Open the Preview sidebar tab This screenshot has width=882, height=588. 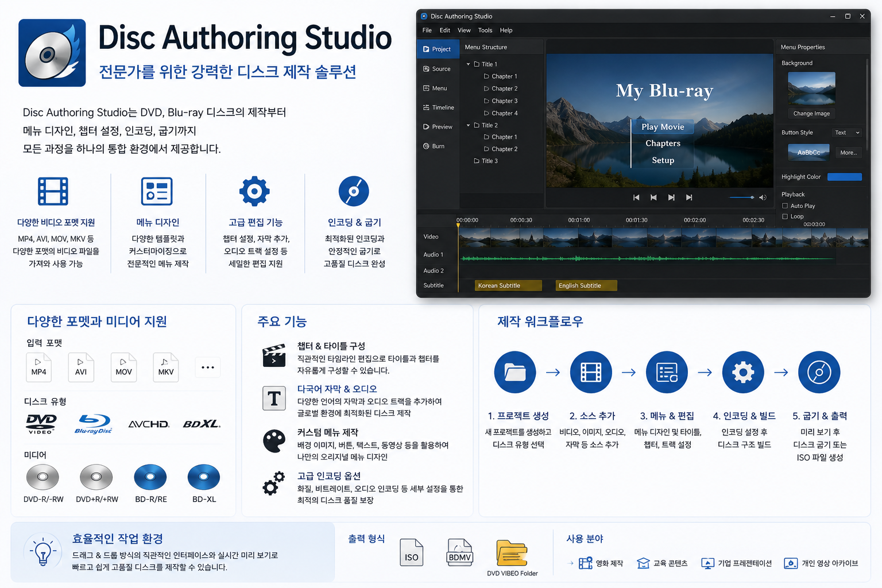[x=438, y=127]
